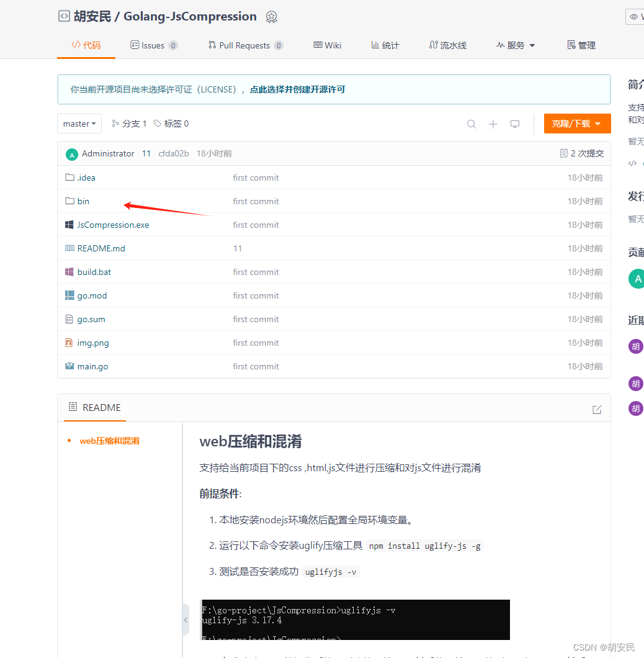Click the green contributor avatar A
The image size is (644, 658).
coord(637,279)
